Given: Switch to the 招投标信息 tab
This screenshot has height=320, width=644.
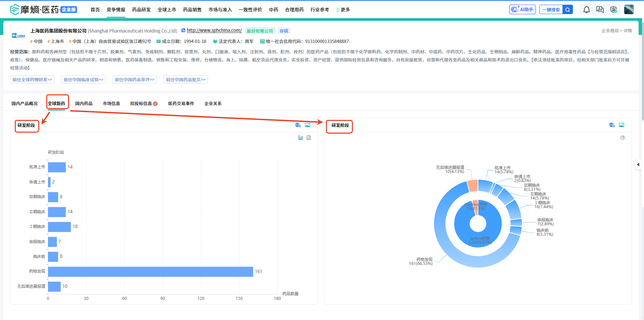Looking at the screenshot, I should [x=141, y=103].
